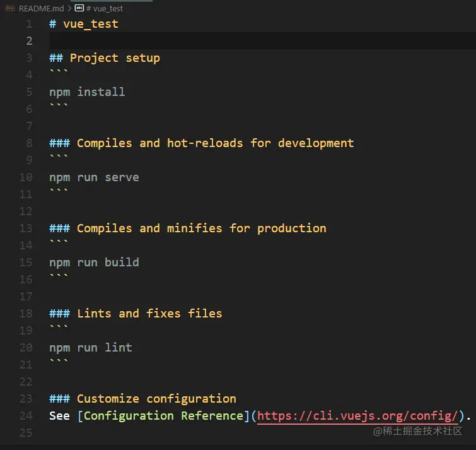Screen dimensions: 476x450
Task: Expand breadcrumb chevron after README.md
Action: point(69,8)
